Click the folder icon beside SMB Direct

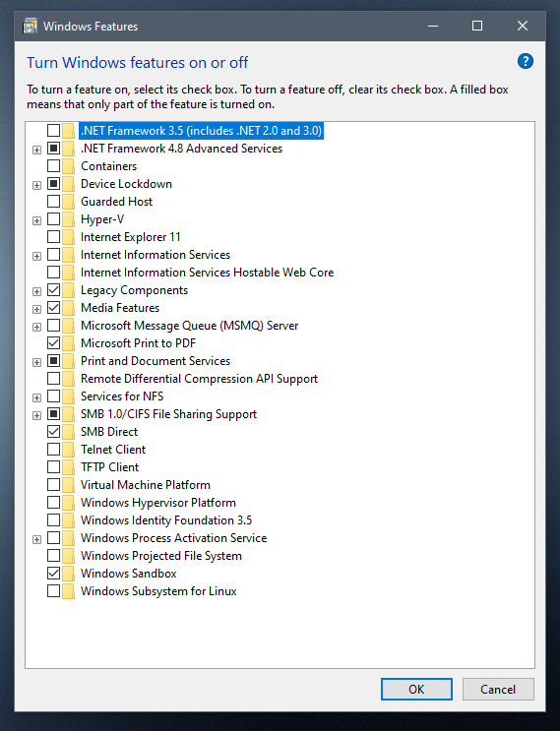click(x=68, y=432)
